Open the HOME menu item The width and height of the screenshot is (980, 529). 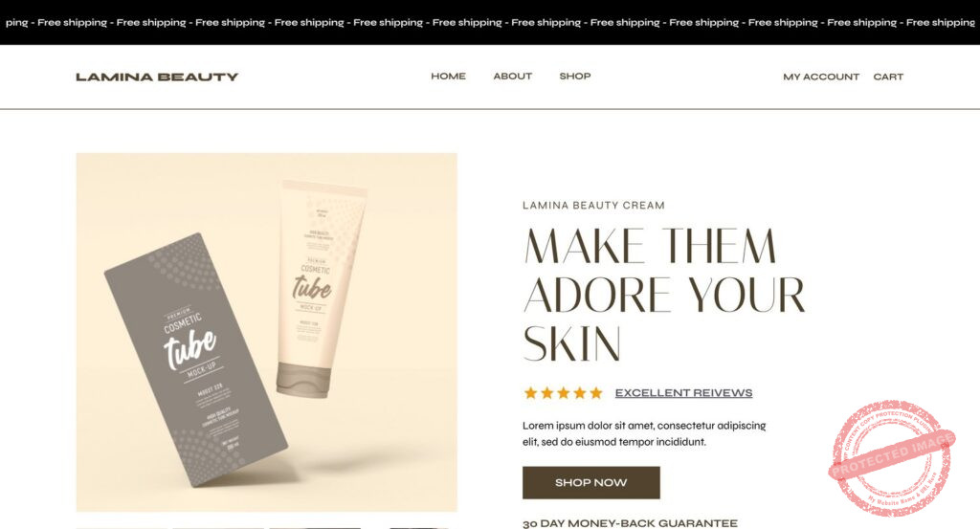[x=448, y=77]
